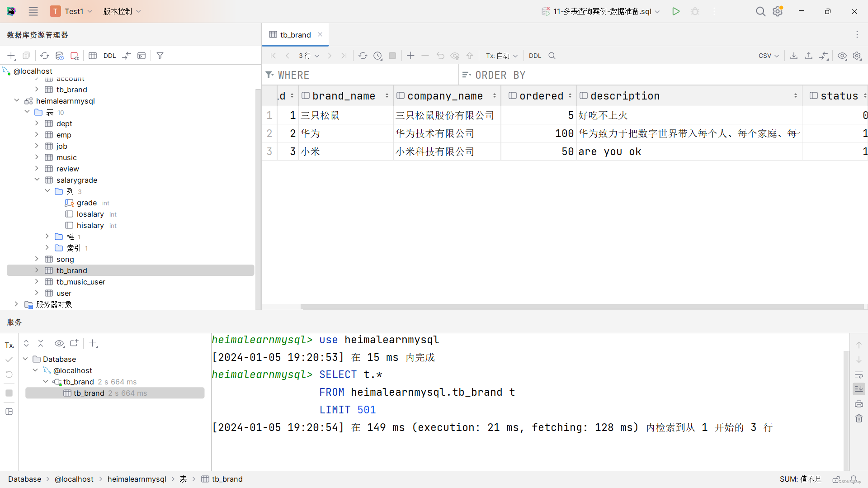Click the stop/disconnect data source icon
Viewport: 868px width, 488px height.
[74, 56]
